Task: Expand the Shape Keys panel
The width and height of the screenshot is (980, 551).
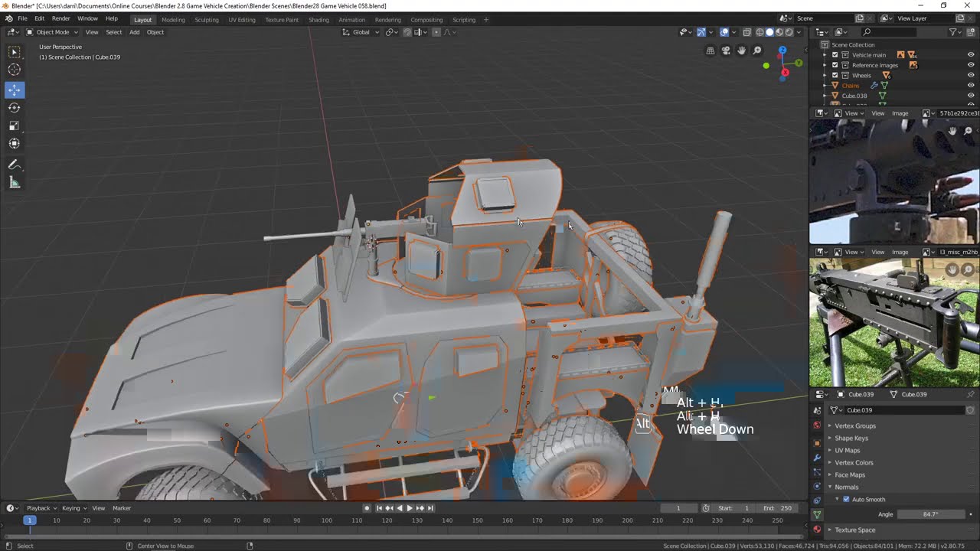Action: pyautogui.click(x=851, y=438)
